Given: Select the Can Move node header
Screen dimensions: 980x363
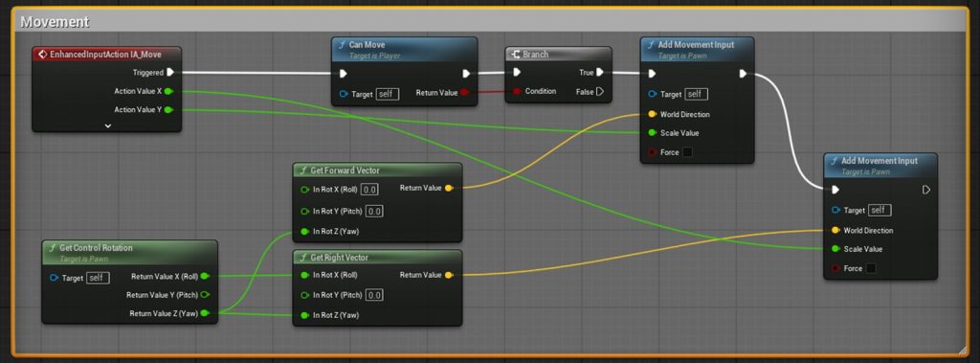Looking at the screenshot, I should pyautogui.click(x=405, y=50).
